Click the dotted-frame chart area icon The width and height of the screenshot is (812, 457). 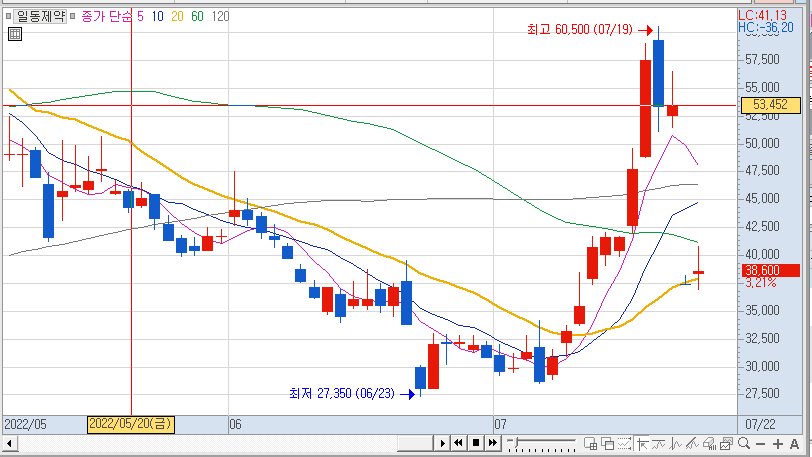(624, 444)
